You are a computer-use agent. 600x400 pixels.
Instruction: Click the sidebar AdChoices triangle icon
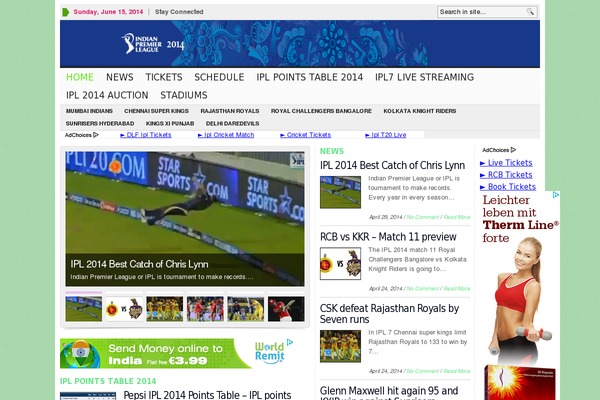tap(513, 150)
